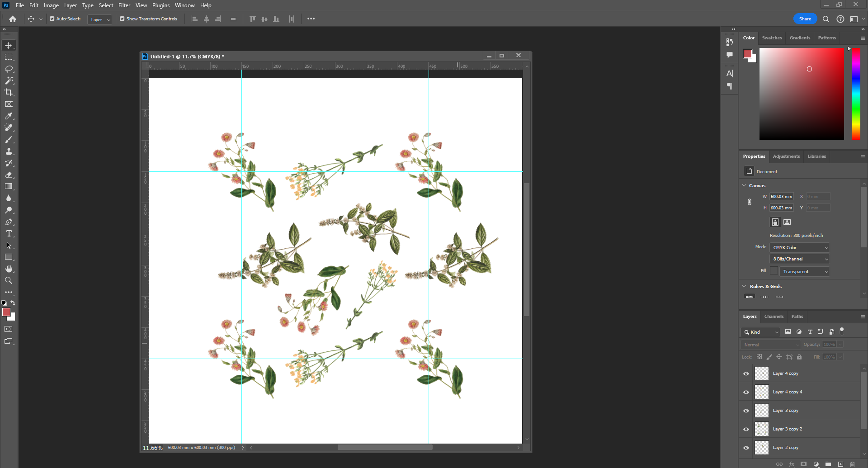Hide the Layer 3 copy layer
Screen dimensions: 868x468
(x=746, y=411)
